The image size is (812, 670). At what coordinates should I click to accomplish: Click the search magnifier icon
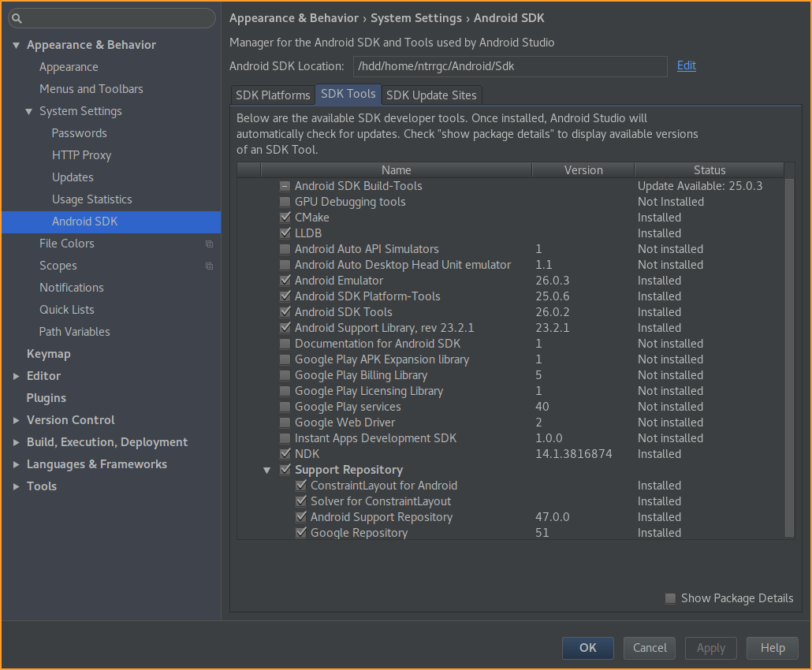tap(17, 17)
